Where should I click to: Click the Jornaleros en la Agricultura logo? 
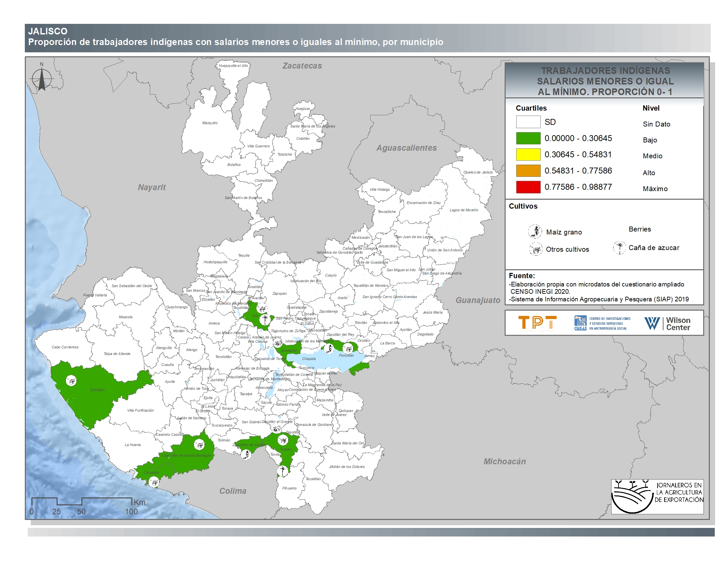click(657, 496)
